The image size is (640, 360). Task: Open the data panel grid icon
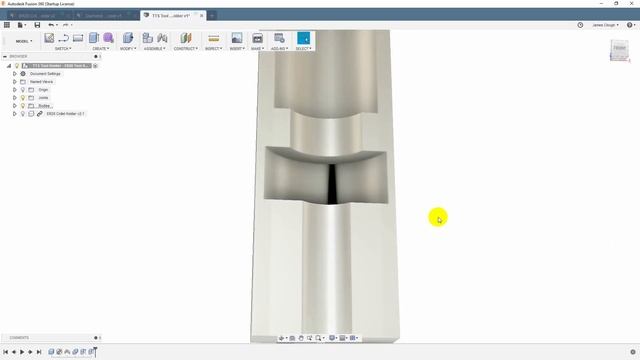pos(7,25)
